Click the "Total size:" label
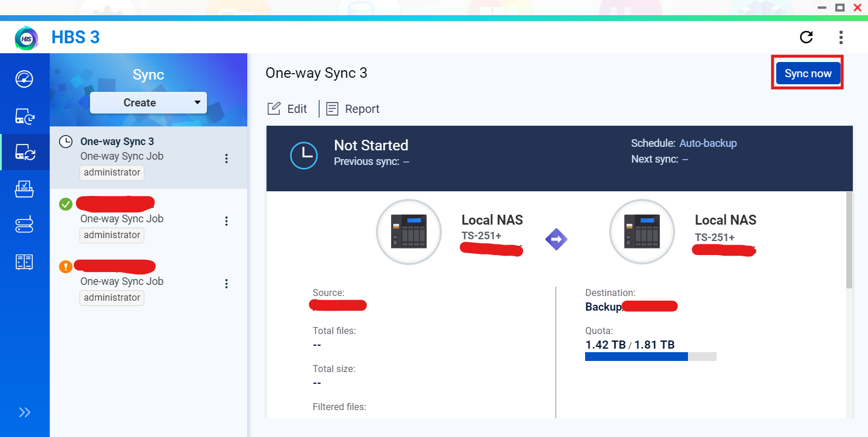This screenshot has width=868, height=437. point(334,369)
